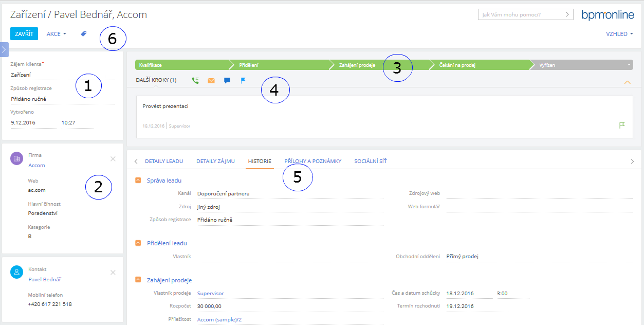This screenshot has height=325, width=644.
Task: Click the Kanál field Doporučení partnera
Action: point(290,193)
